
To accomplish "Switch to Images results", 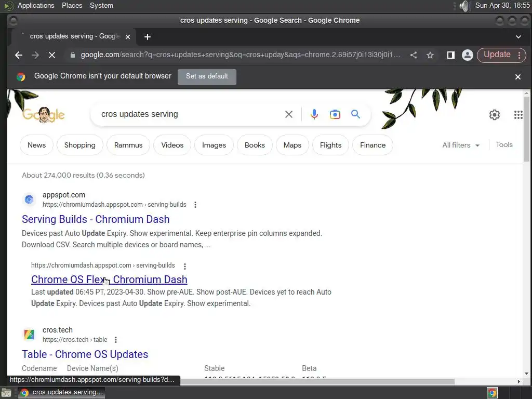I will (x=214, y=145).
